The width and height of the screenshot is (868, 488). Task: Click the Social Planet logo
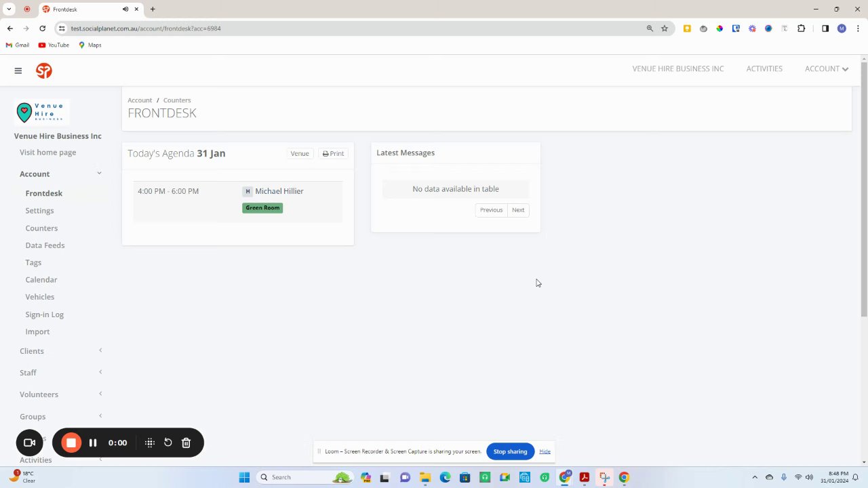pos(44,70)
